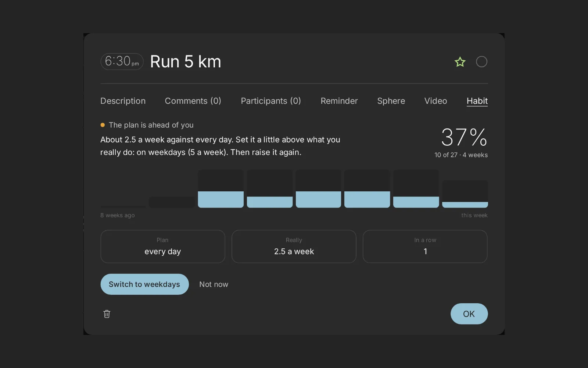
Task: Select the Habit tab
Action: 477,101
